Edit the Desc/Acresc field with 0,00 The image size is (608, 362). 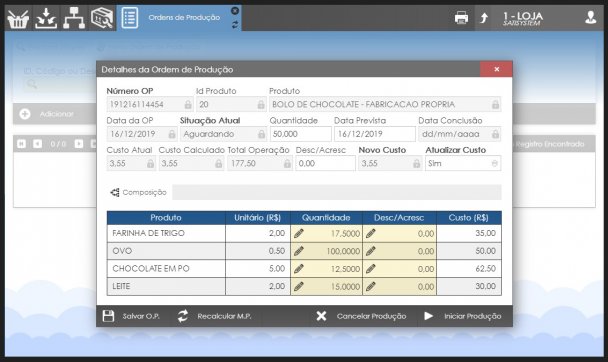[x=325, y=164]
